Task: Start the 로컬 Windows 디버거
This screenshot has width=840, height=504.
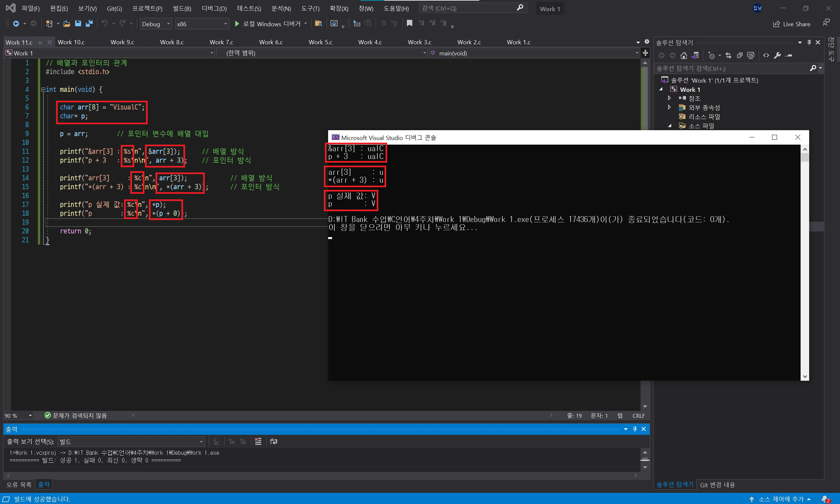Action: tap(268, 24)
